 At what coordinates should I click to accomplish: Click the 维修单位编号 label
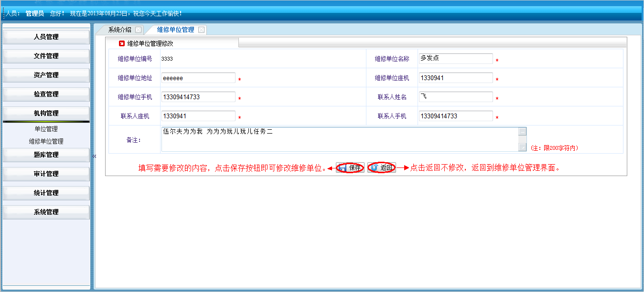pos(135,59)
